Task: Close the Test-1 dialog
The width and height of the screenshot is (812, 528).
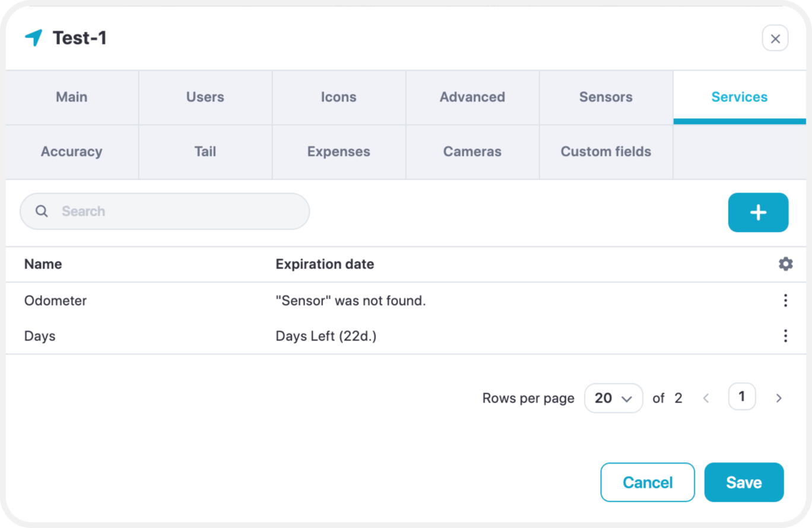Action: pyautogui.click(x=775, y=39)
